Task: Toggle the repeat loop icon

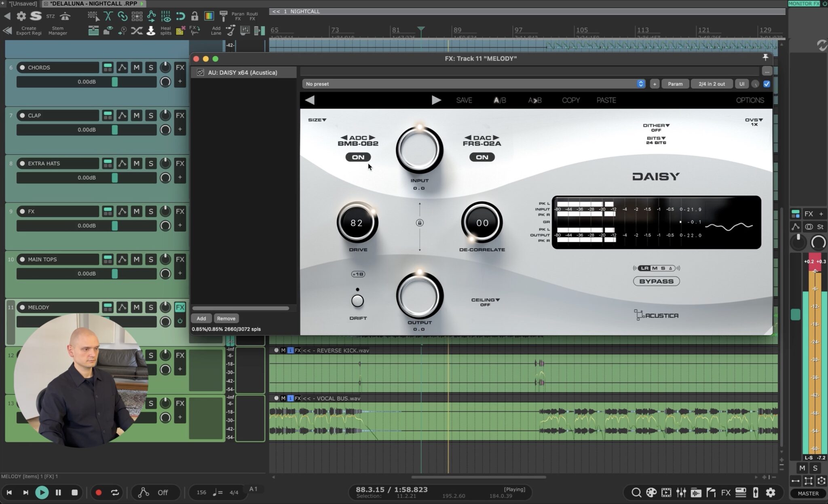Action: coord(115,492)
